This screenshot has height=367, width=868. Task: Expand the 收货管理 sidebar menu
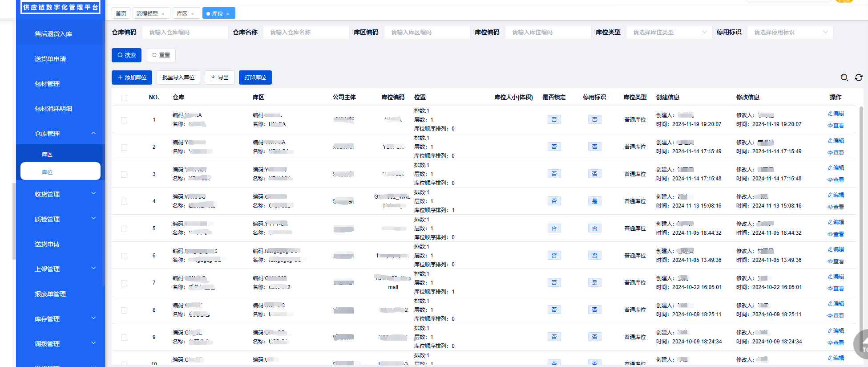(x=61, y=194)
